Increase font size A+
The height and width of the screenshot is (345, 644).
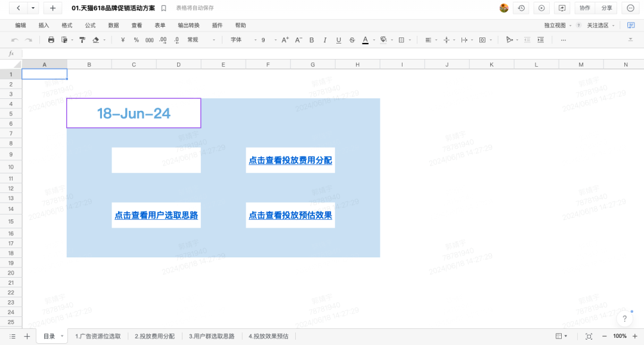(x=285, y=40)
